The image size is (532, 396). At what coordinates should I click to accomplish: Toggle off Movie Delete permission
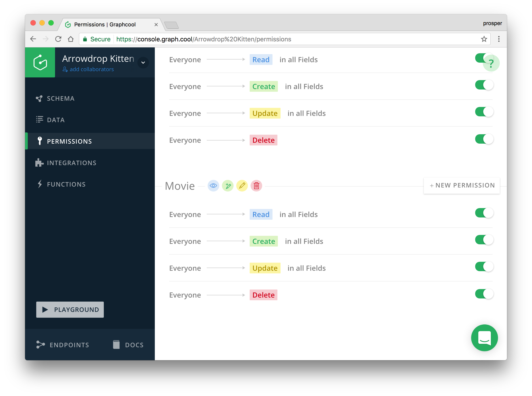pos(484,294)
